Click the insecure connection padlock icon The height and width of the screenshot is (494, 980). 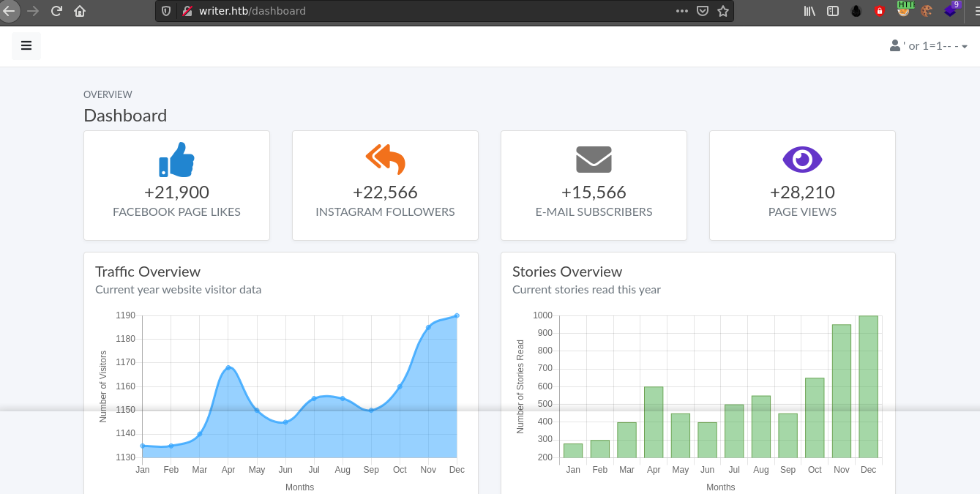tap(187, 11)
